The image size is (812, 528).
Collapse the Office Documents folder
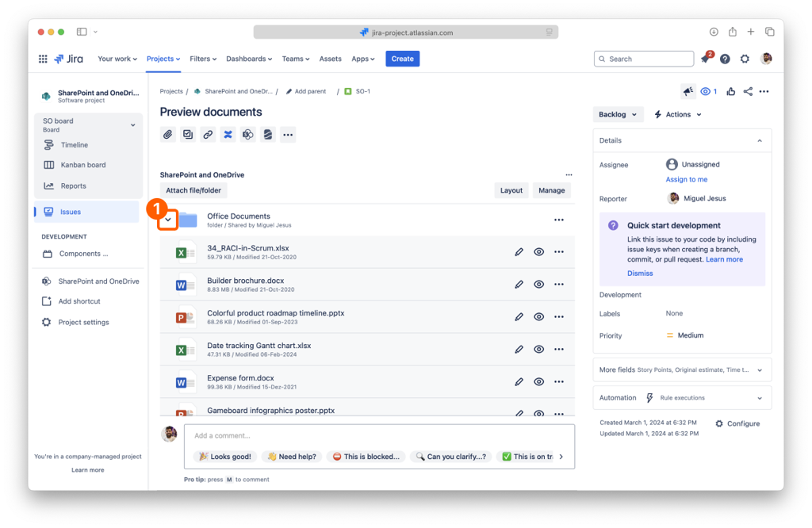[x=167, y=220]
